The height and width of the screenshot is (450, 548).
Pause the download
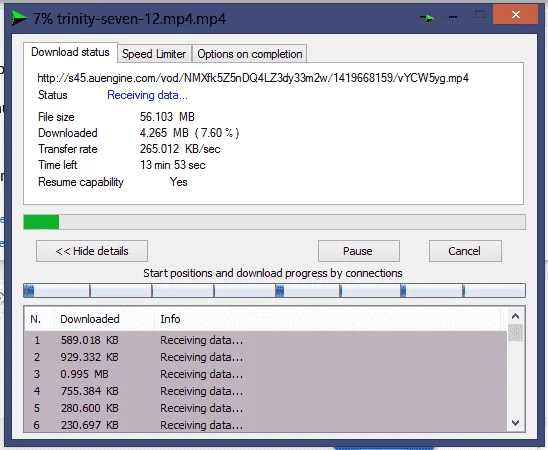coord(359,251)
